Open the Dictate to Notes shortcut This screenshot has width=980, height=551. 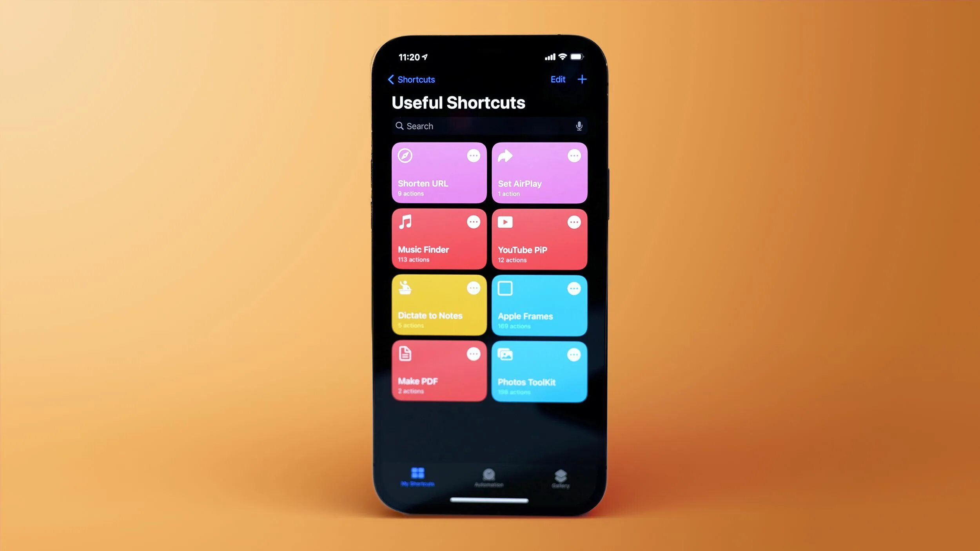(x=437, y=305)
